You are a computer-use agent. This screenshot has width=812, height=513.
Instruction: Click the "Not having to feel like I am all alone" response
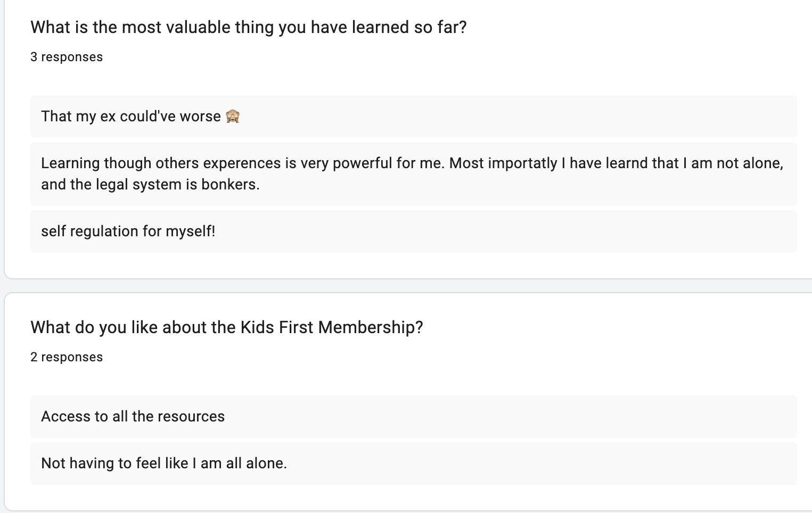pyautogui.click(x=163, y=463)
